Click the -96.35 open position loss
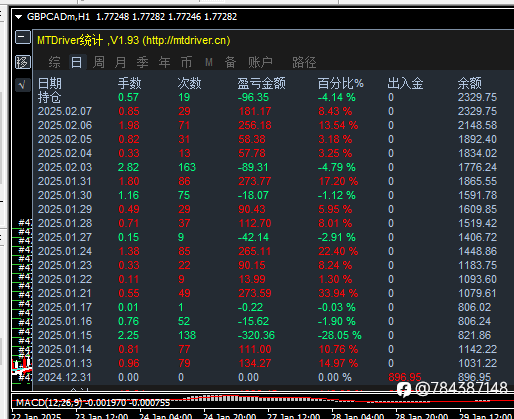This screenshot has height=419, width=514. click(x=253, y=97)
